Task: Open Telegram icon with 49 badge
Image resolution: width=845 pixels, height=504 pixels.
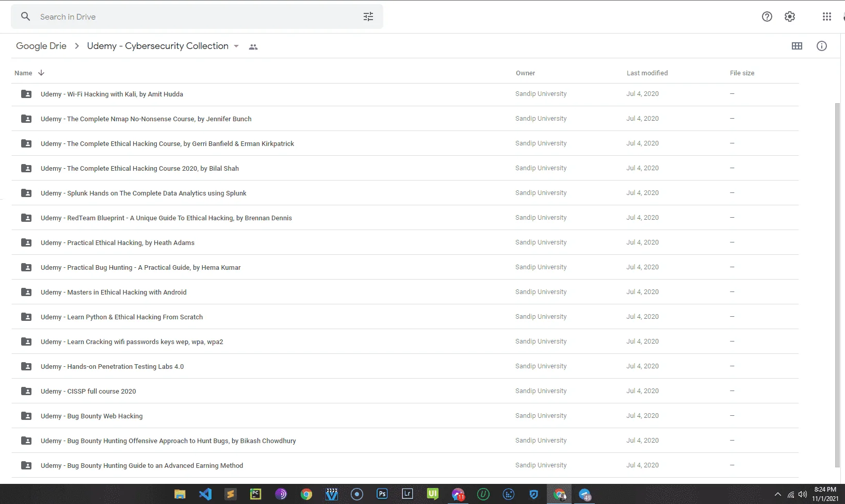Action: (x=585, y=495)
